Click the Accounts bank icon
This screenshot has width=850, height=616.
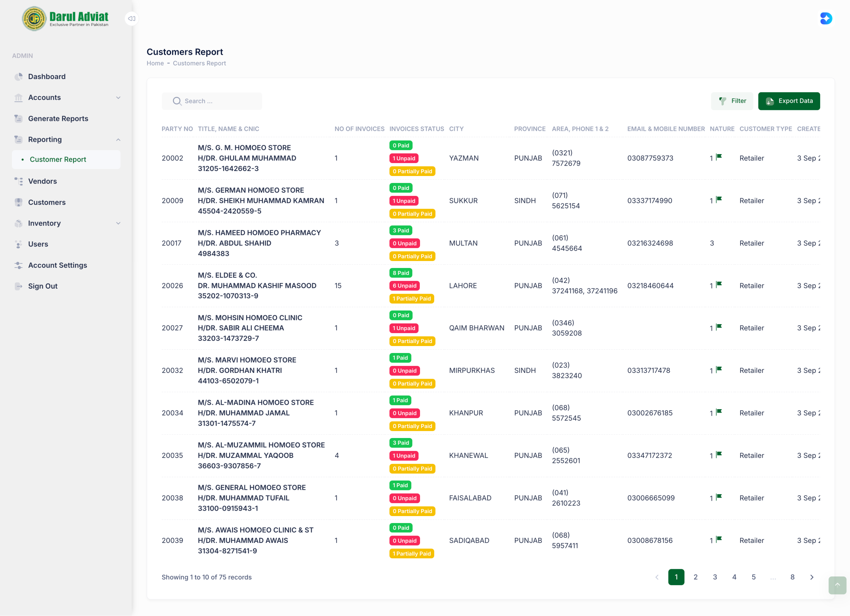pyautogui.click(x=18, y=98)
